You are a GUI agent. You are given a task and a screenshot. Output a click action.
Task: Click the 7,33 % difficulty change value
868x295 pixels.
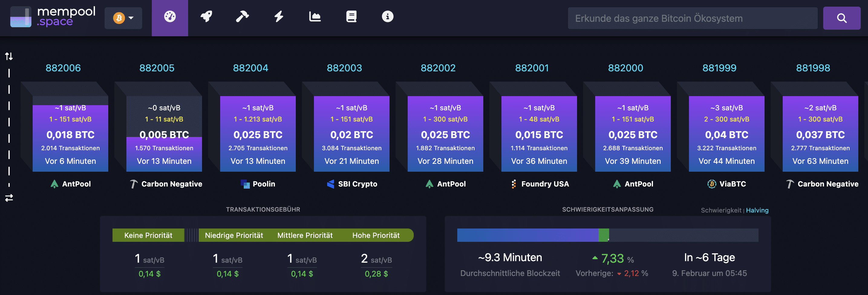[613, 259]
